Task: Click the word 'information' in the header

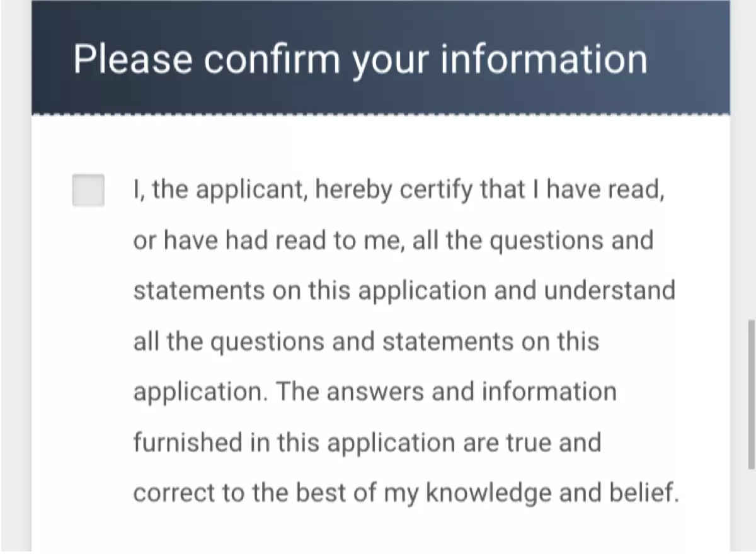Action: [x=543, y=58]
